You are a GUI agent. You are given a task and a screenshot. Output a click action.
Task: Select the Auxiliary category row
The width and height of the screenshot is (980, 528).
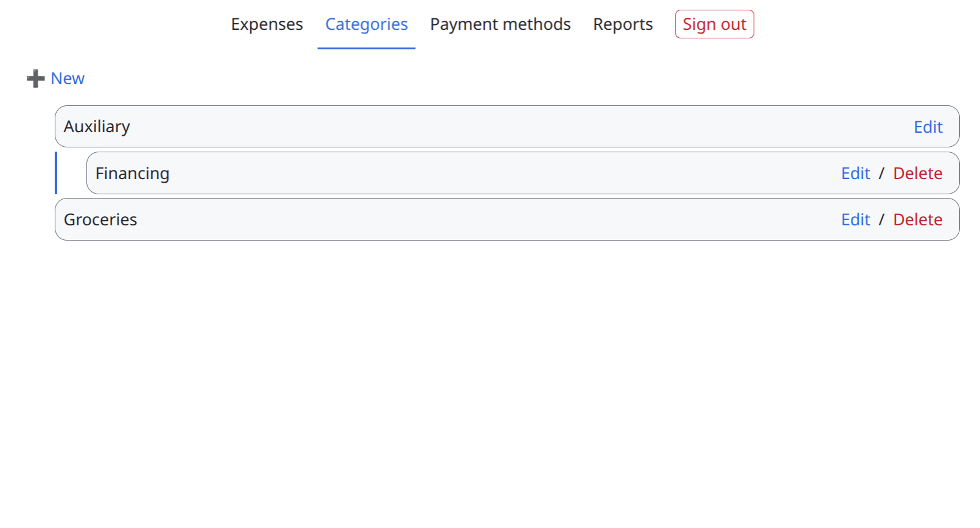pyautogui.click(x=507, y=127)
